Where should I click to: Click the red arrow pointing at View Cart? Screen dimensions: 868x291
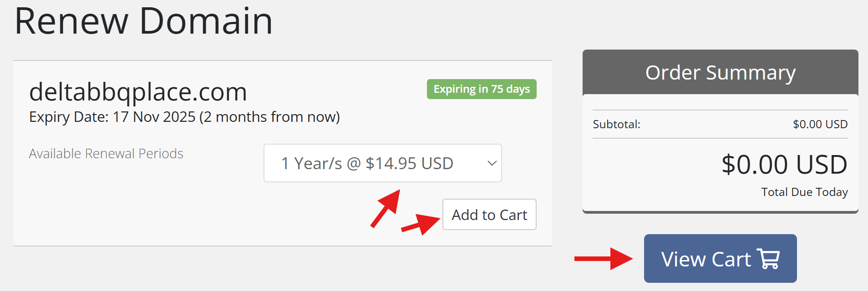point(603,259)
